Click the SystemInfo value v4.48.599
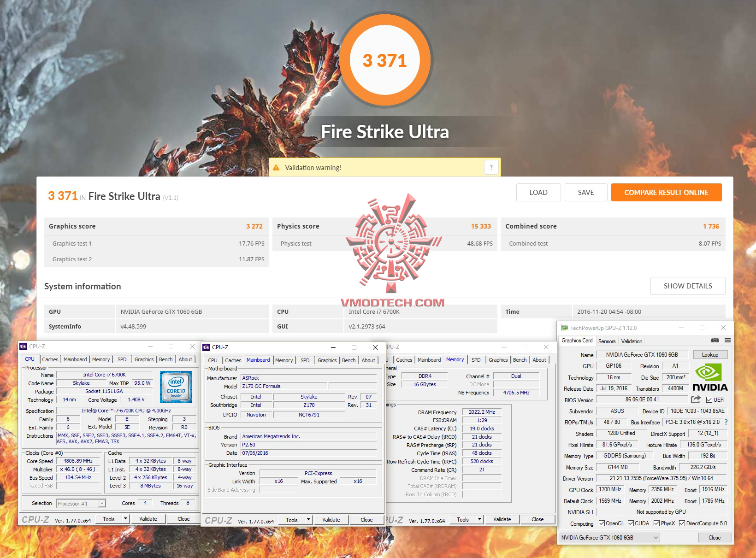Image resolution: width=756 pixels, height=558 pixels. coord(133,326)
